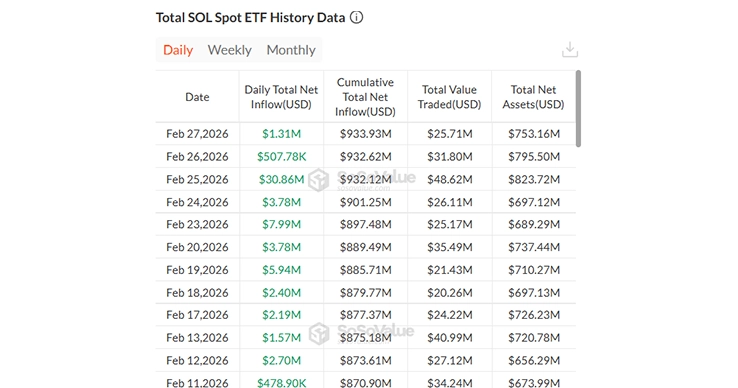Click the $1.31M daily inflow value
This screenshot has width=738, height=388.
281,134
